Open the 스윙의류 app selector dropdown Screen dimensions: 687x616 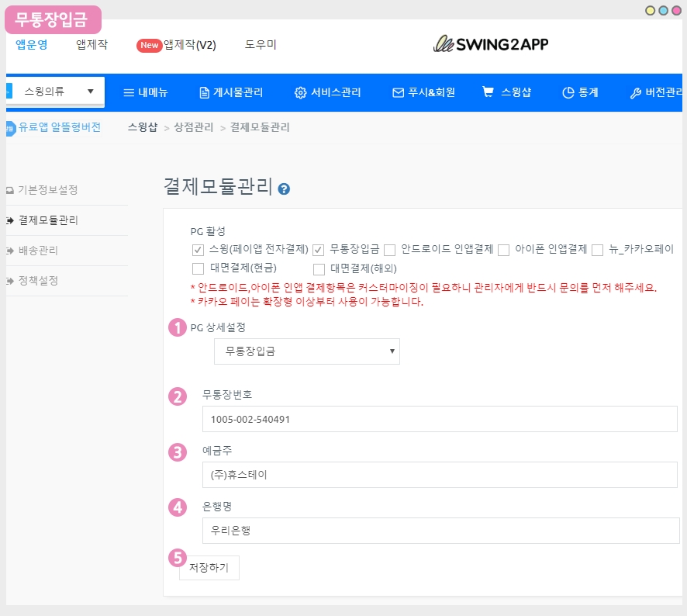click(55, 92)
